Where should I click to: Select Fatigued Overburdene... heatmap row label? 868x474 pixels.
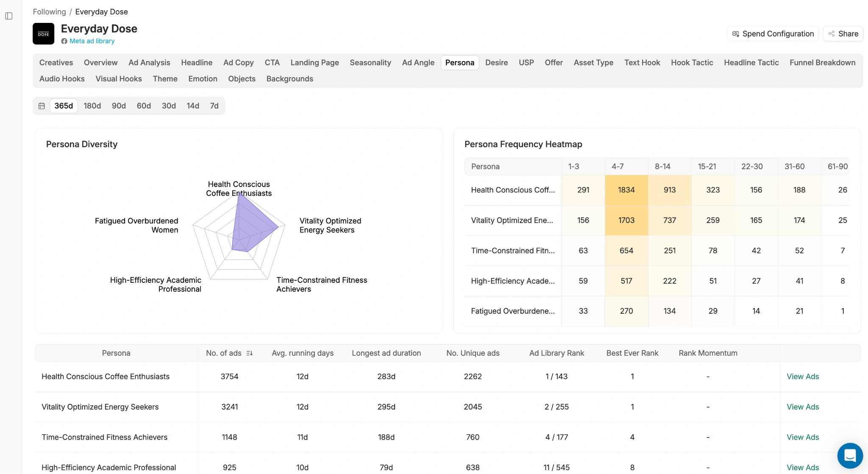[513, 311]
